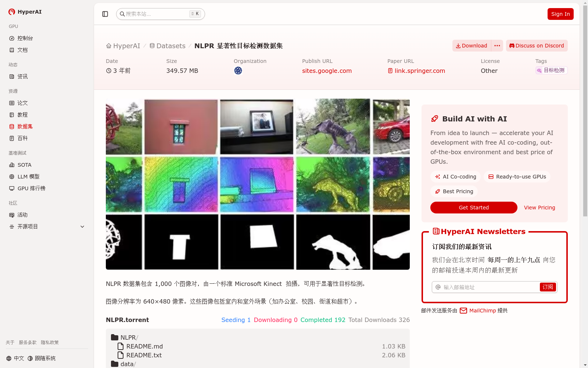588x368 pixels.
Task: Open Datasets breadcrumb link
Action: (167, 46)
